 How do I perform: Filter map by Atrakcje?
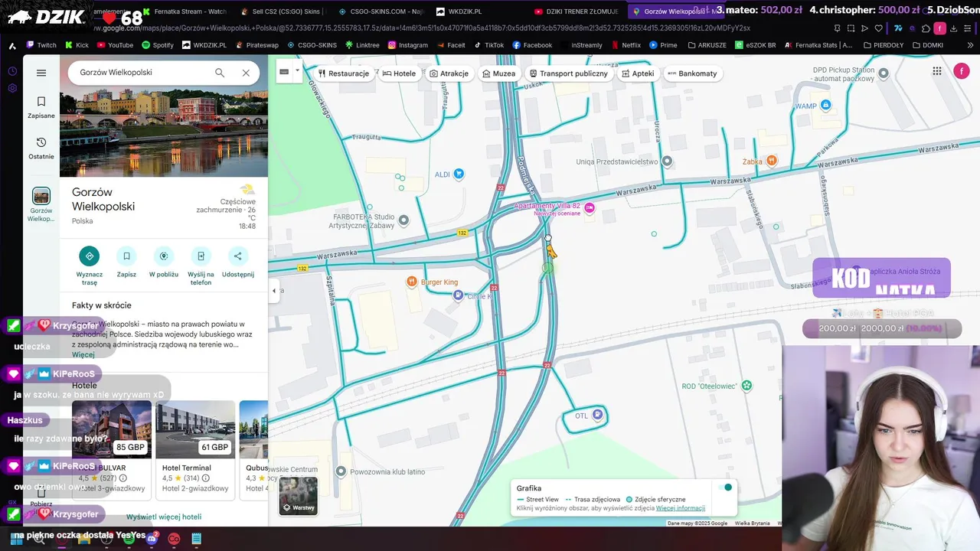click(x=449, y=73)
